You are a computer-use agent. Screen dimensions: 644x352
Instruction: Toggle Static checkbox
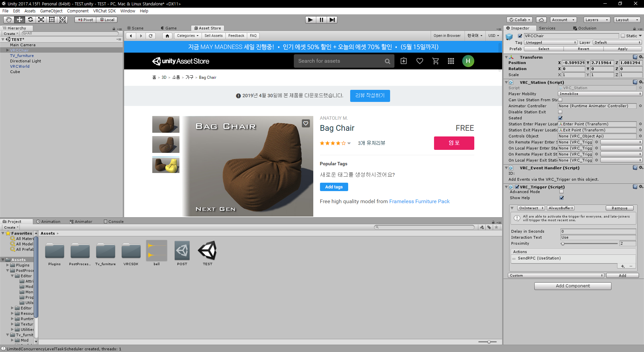click(x=623, y=36)
